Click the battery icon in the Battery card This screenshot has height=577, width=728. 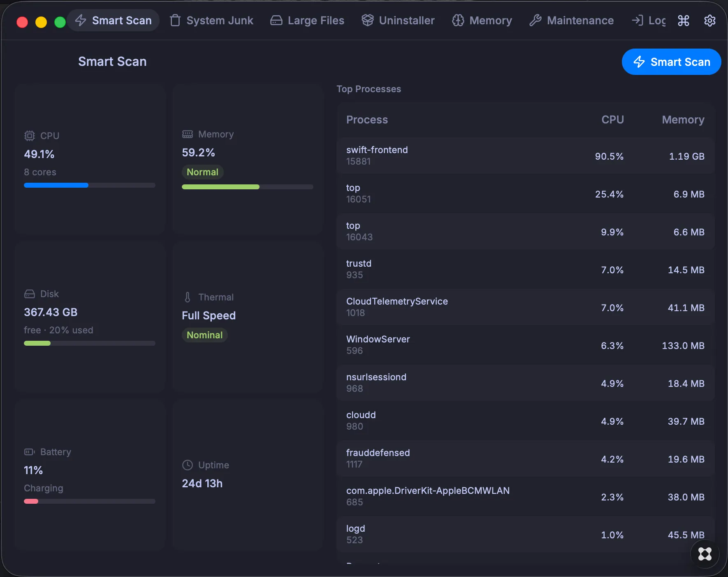pyautogui.click(x=30, y=452)
